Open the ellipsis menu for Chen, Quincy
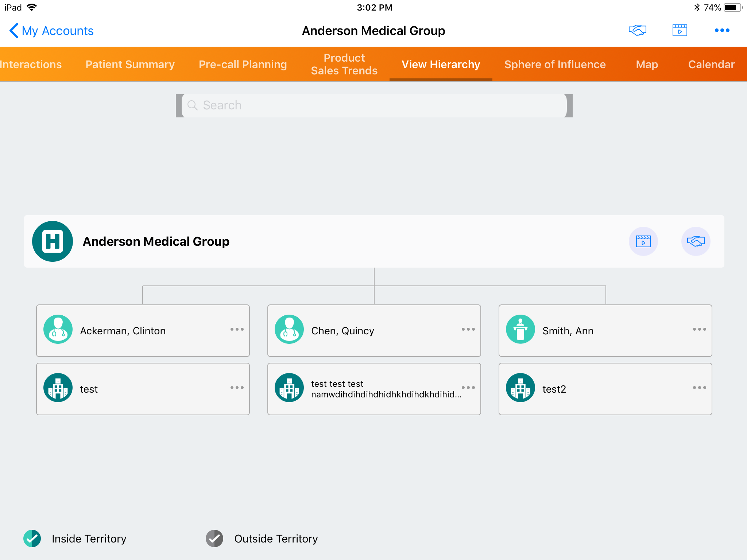 [x=468, y=329]
